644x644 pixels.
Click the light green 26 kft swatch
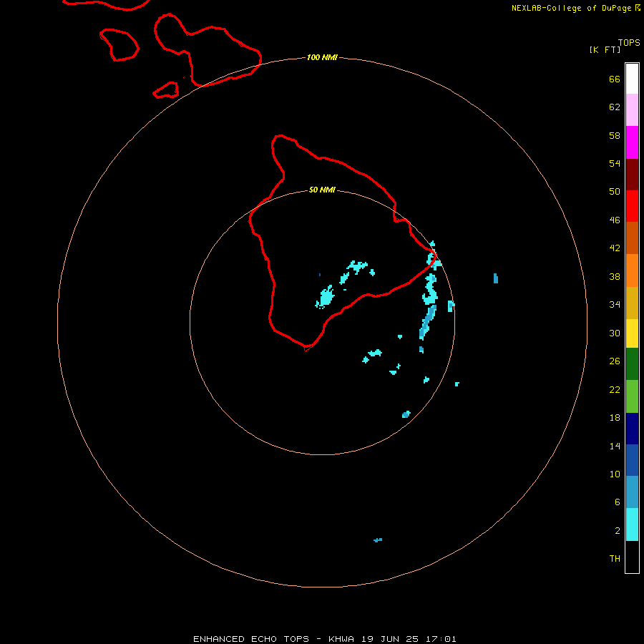(x=632, y=396)
